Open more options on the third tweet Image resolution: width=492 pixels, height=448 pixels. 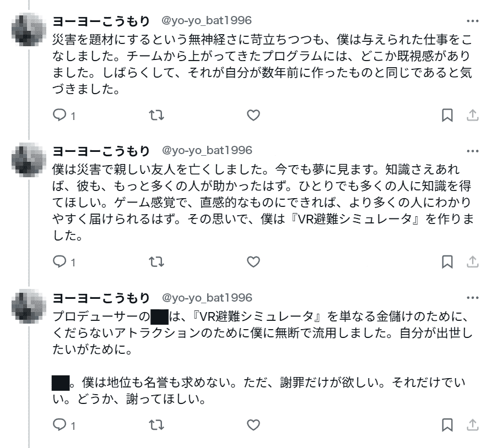click(x=472, y=298)
